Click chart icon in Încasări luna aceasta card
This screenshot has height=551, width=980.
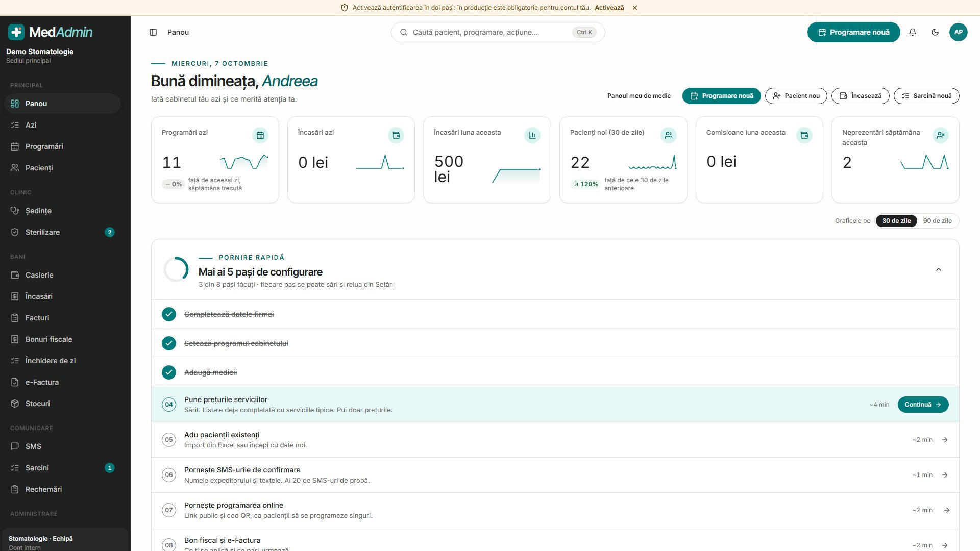coord(532,135)
